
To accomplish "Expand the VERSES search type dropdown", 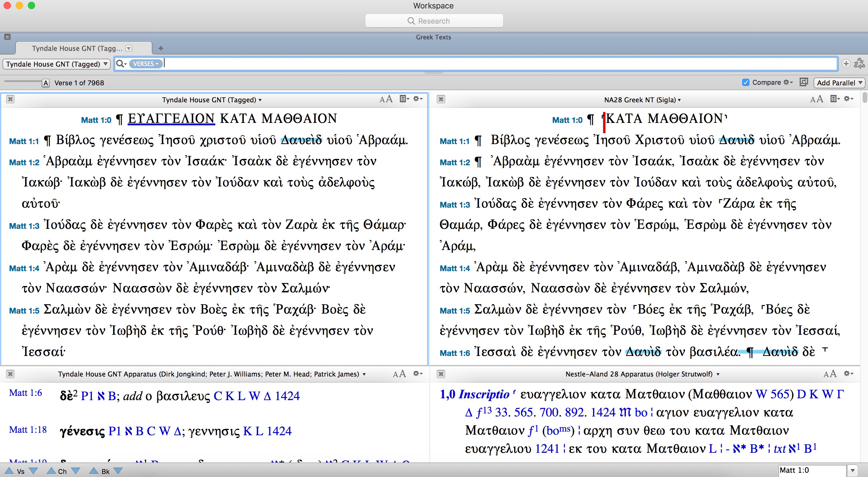I will tap(146, 64).
